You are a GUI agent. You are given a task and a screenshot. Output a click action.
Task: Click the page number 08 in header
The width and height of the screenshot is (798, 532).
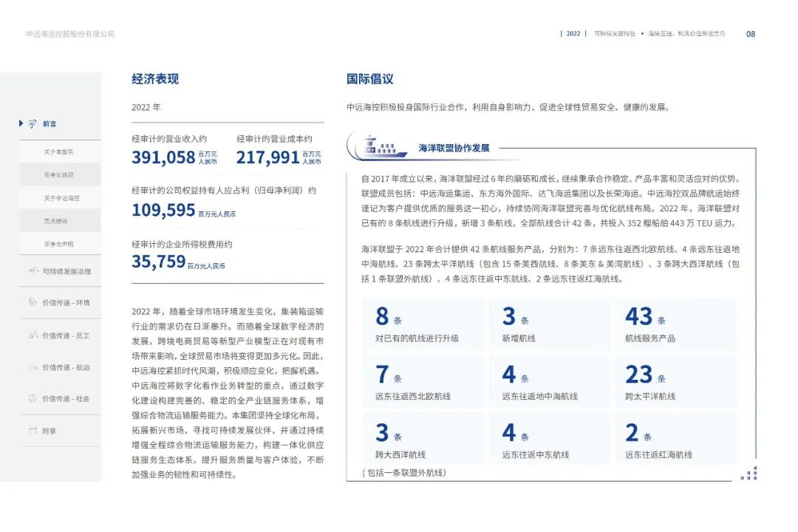click(751, 34)
